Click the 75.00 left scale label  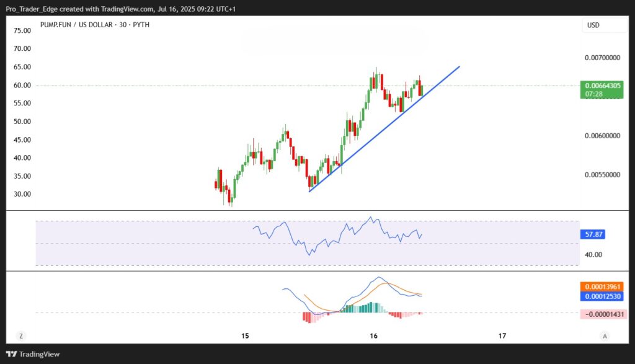(x=22, y=31)
